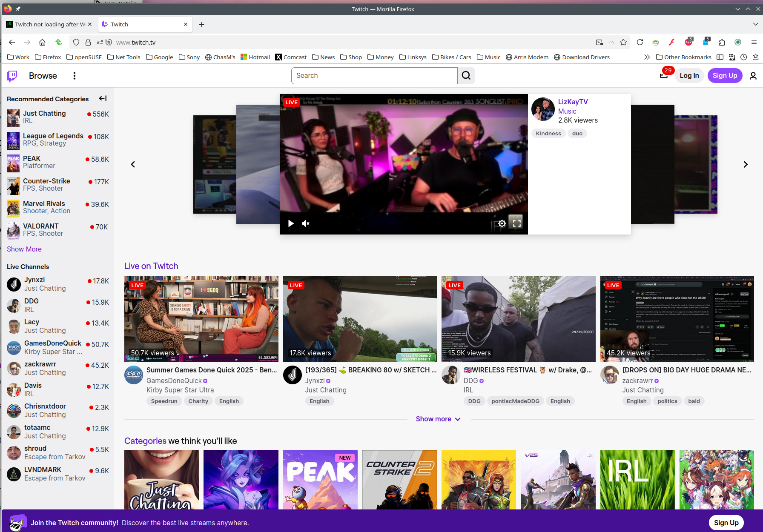Click the politics tag
This screenshot has width=763, height=532.
[667, 401]
